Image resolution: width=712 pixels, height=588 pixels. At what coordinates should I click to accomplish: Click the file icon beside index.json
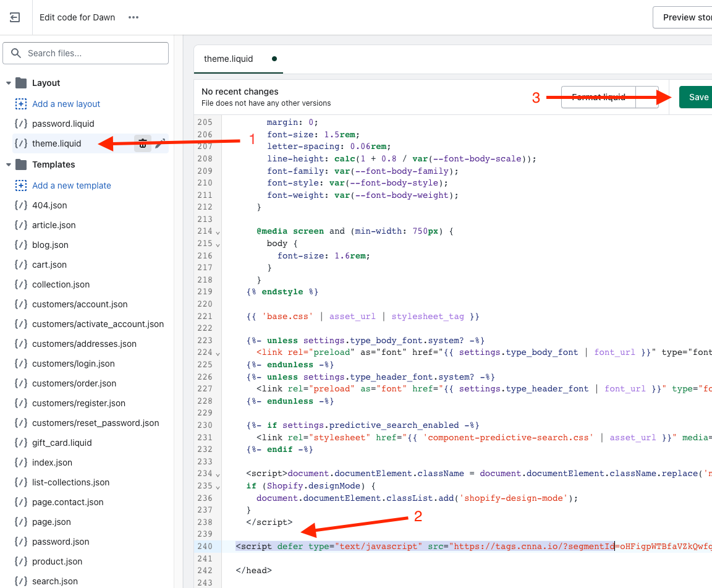tap(21, 462)
